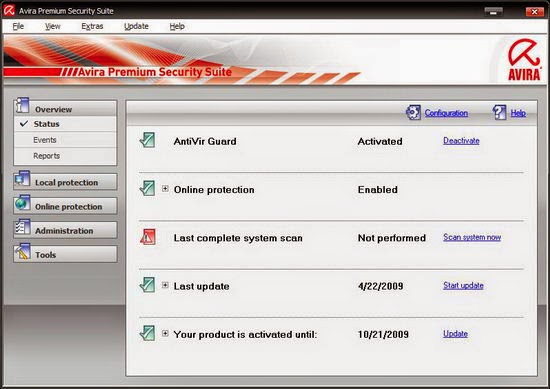Open the Online protection sidebar section
The image size is (550, 389).
click(65, 206)
